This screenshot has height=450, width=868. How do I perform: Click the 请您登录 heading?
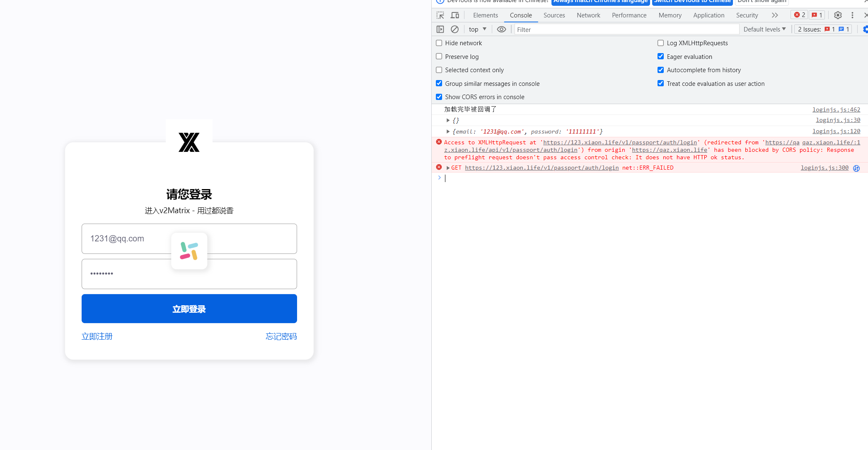pos(189,194)
